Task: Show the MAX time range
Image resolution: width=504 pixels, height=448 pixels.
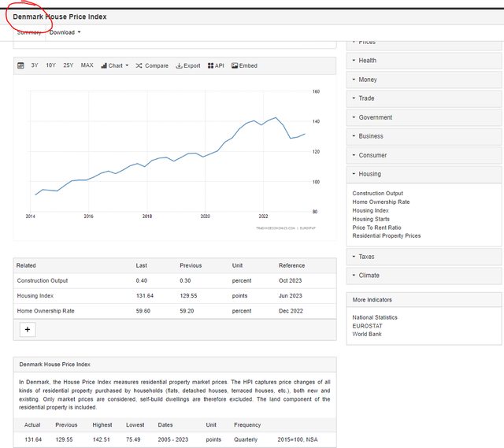Action: [x=87, y=66]
